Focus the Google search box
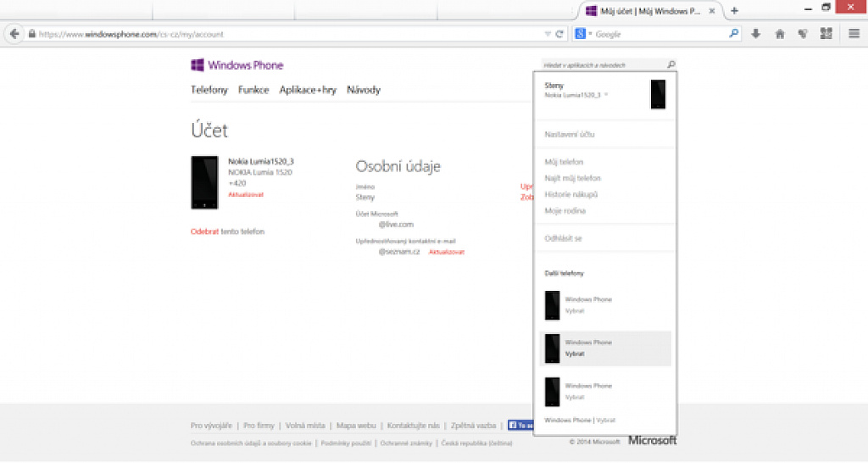 (659, 34)
